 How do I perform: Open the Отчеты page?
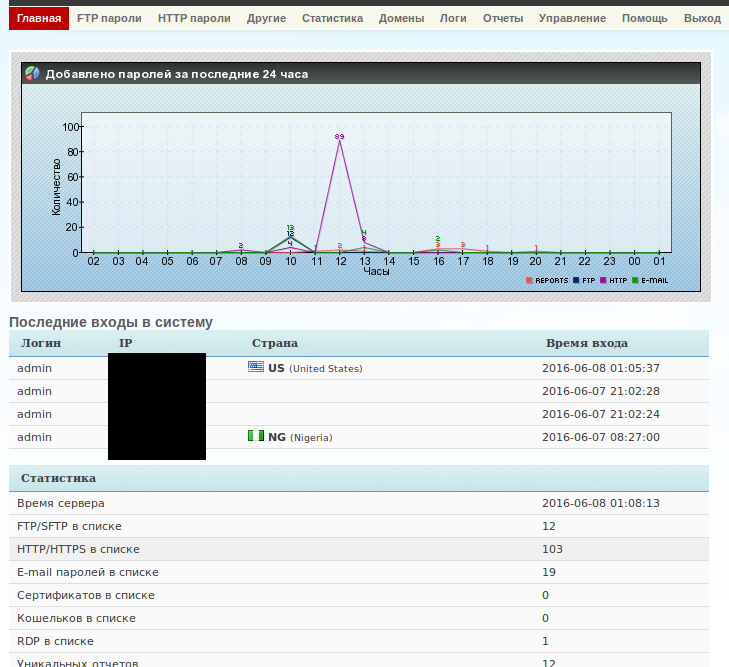[503, 19]
